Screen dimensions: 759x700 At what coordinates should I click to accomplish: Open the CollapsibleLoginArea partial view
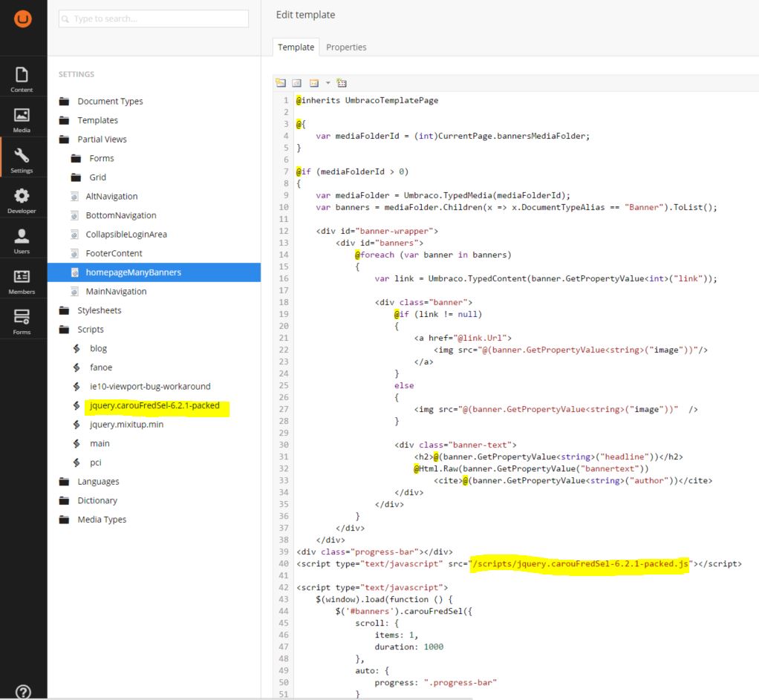[126, 234]
